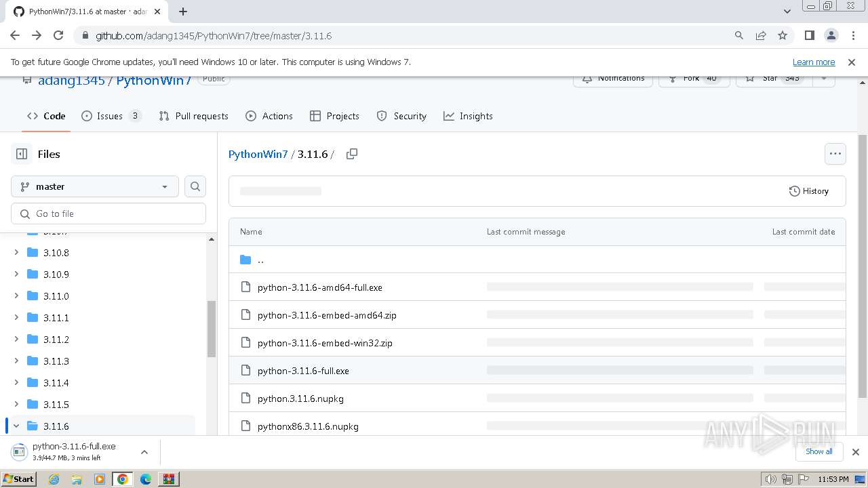Click Show all downloads button
The height and width of the screenshot is (488, 868).
819,451
